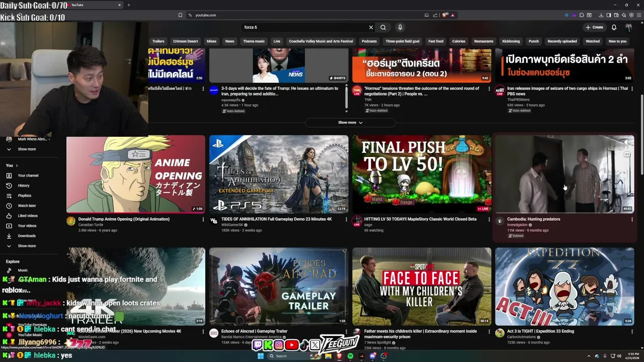Open File Explorer from the taskbar
The image size is (644, 362).
(328, 356)
